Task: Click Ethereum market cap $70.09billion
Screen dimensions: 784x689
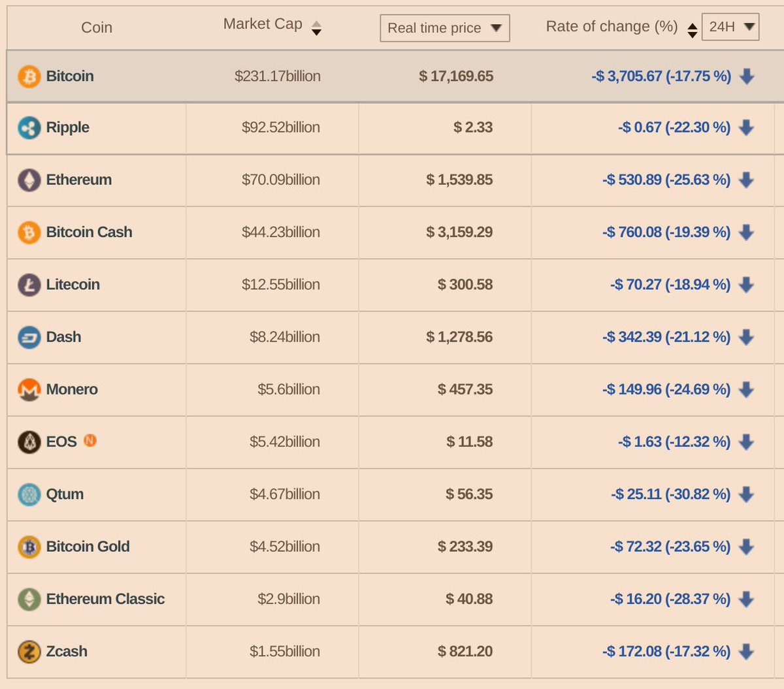Action: coord(281,180)
